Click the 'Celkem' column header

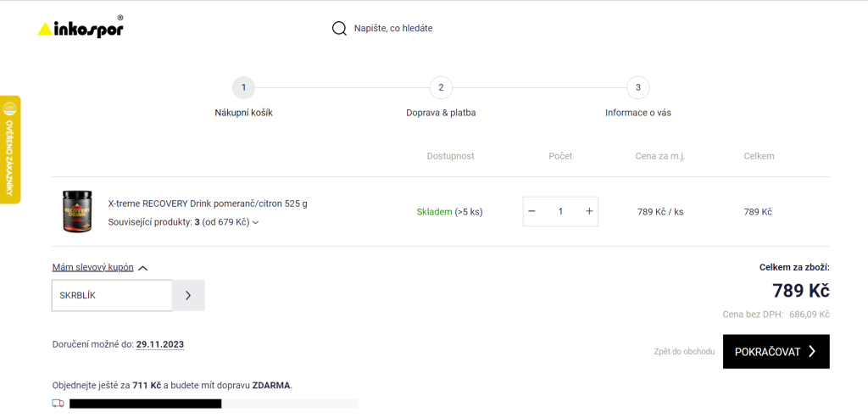pos(759,156)
